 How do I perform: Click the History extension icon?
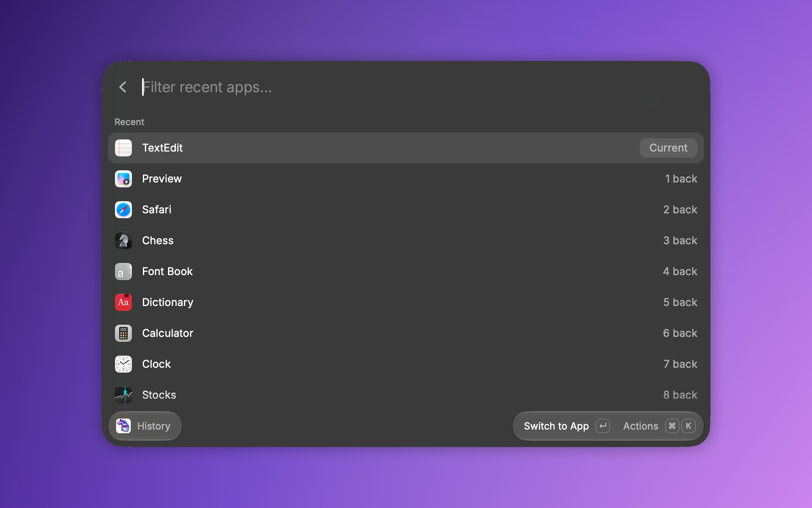123,426
